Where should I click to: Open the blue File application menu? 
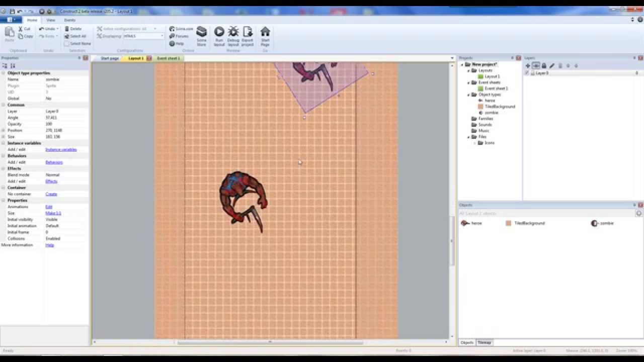pos(11,20)
